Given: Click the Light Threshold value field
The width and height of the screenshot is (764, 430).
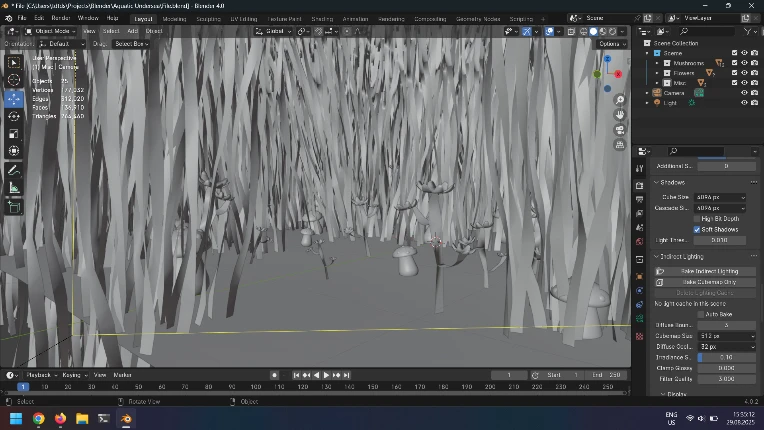Looking at the screenshot, I should coord(720,240).
